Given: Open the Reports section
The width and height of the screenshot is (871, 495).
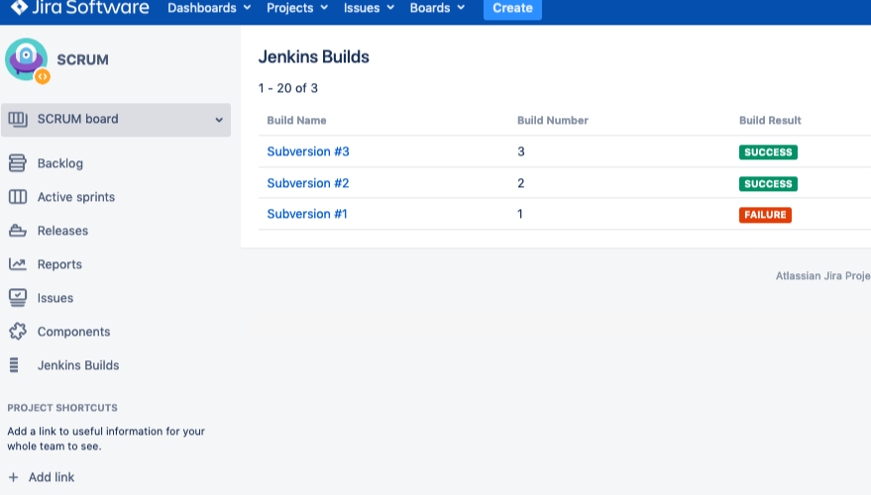Looking at the screenshot, I should 59,264.
